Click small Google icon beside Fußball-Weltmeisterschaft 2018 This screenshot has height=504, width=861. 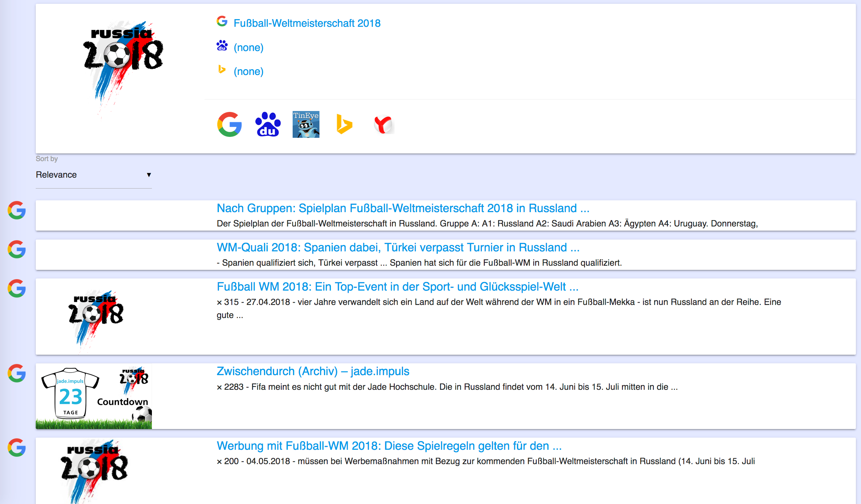coord(222,21)
